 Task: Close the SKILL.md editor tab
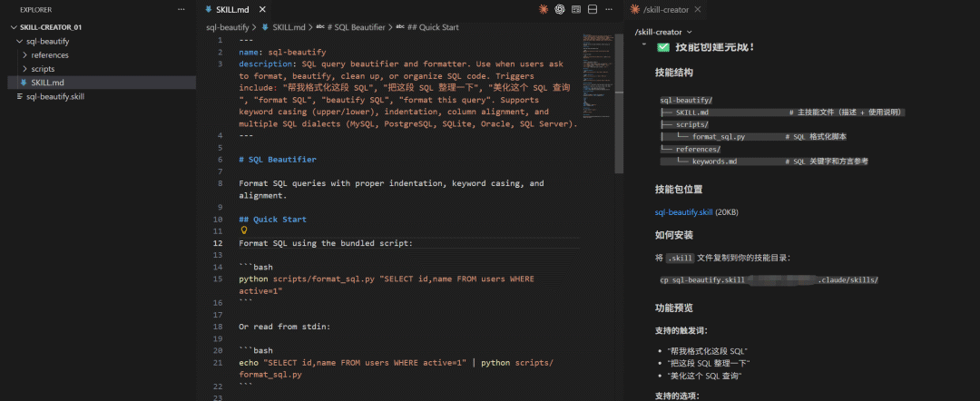click(x=262, y=9)
